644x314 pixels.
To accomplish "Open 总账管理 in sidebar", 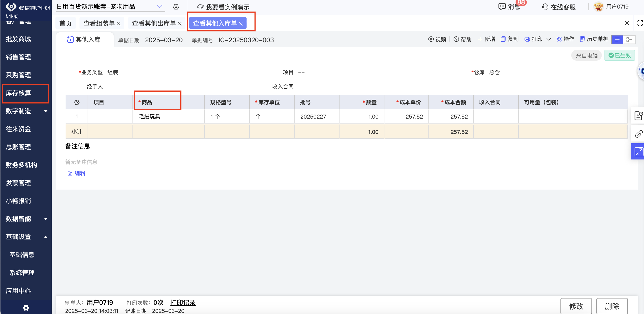I will (18, 147).
